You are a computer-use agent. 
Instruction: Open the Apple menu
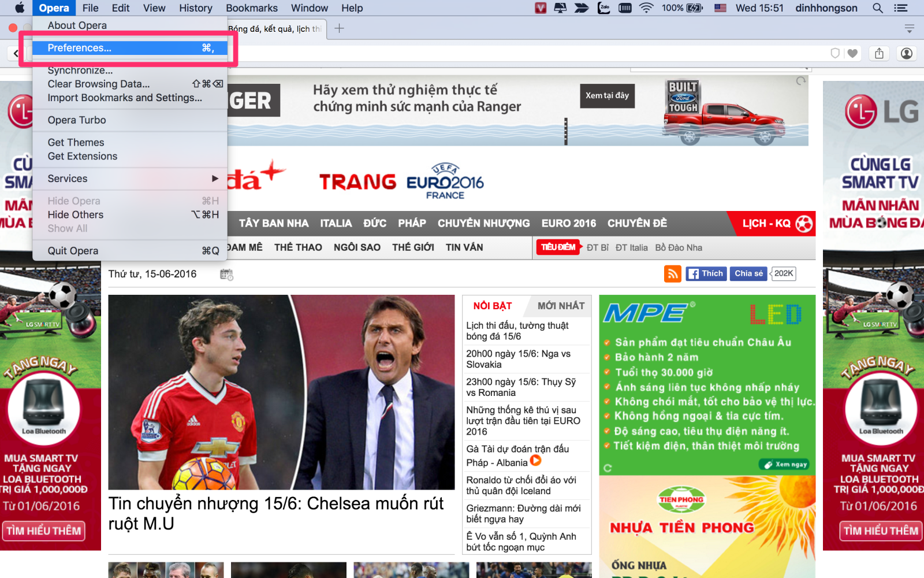(20, 8)
